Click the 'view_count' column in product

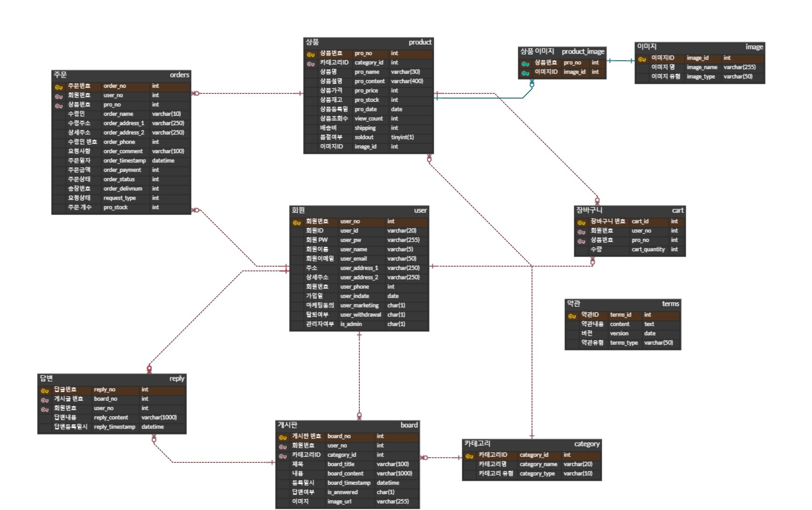pos(369,119)
